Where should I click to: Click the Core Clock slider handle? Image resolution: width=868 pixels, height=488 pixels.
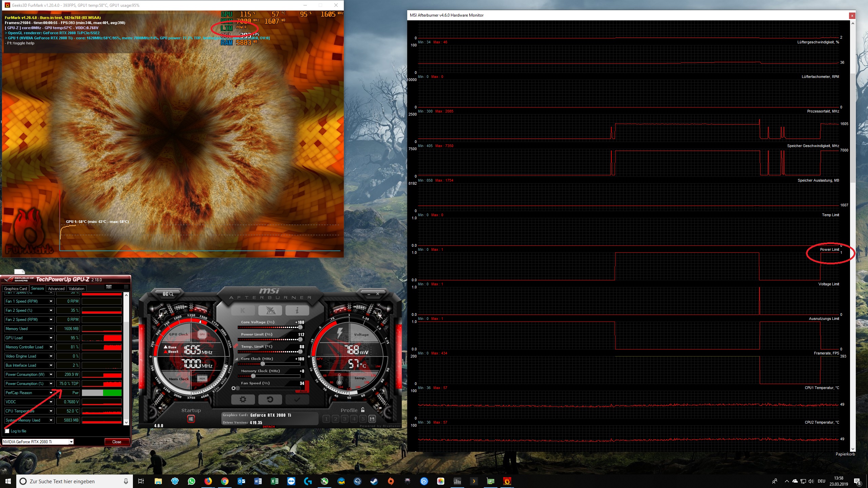tap(262, 364)
